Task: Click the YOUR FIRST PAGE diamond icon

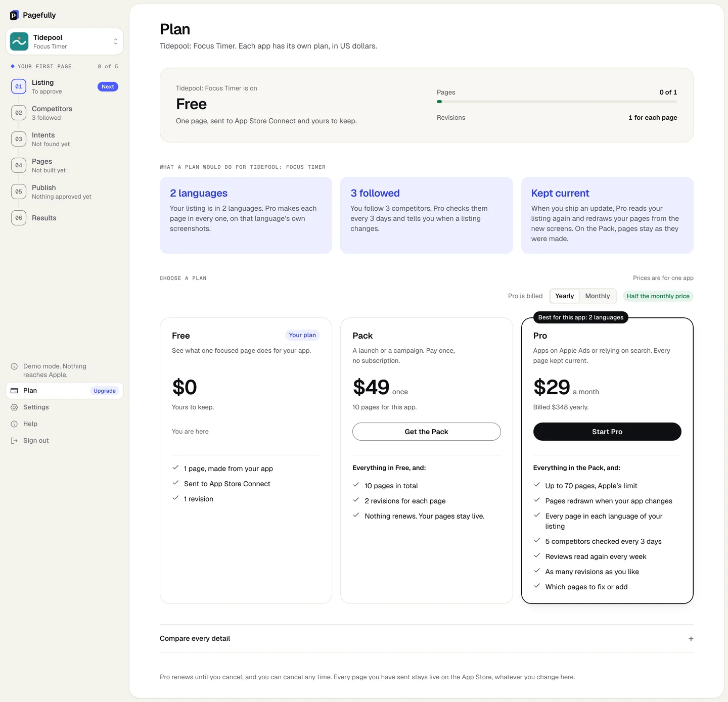Action: 13,66
